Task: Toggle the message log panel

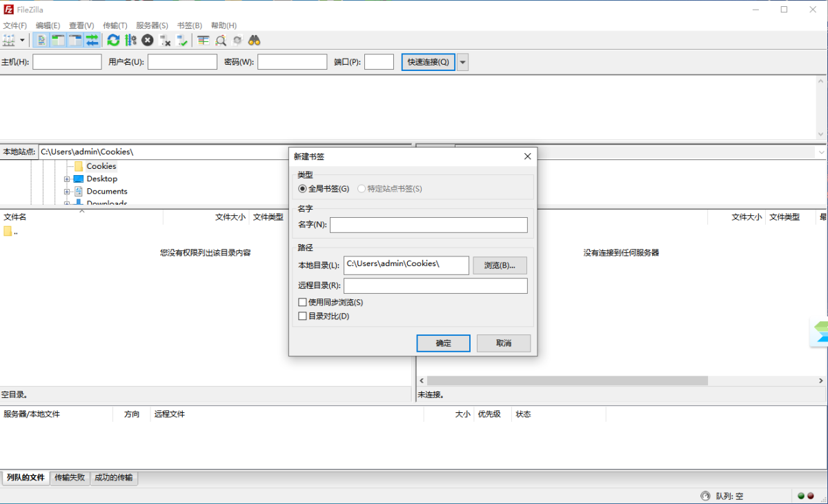Action: [41, 40]
